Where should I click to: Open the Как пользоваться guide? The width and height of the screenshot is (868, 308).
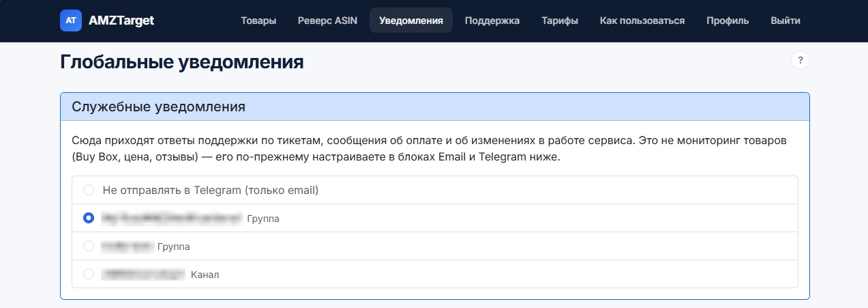coord(642,20)
